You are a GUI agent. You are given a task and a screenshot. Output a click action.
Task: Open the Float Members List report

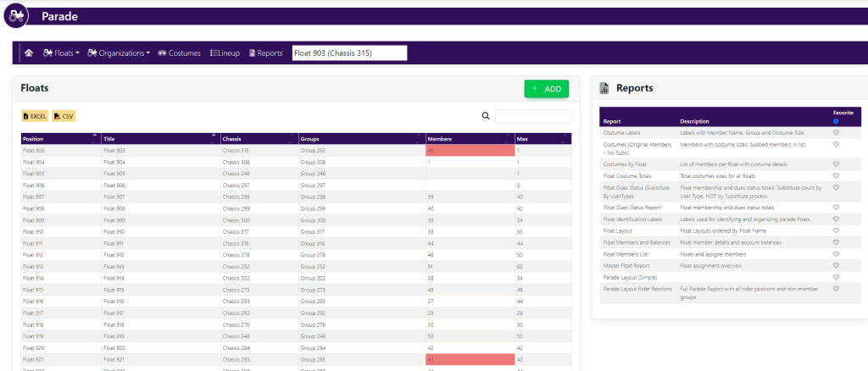coord(624,253)
